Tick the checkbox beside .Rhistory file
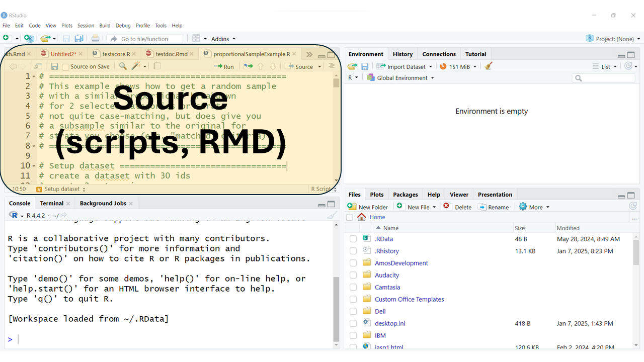 (x=353, y=251)
